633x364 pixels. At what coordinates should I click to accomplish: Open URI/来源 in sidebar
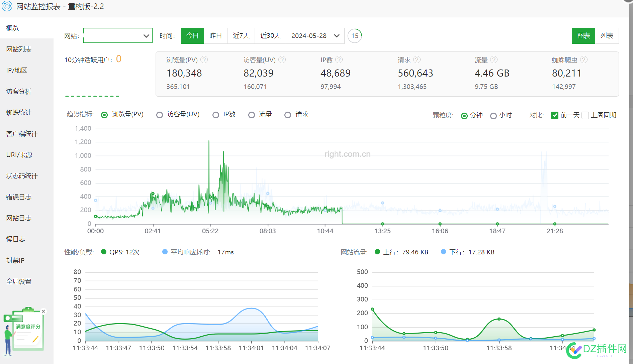tap(27, 155)
